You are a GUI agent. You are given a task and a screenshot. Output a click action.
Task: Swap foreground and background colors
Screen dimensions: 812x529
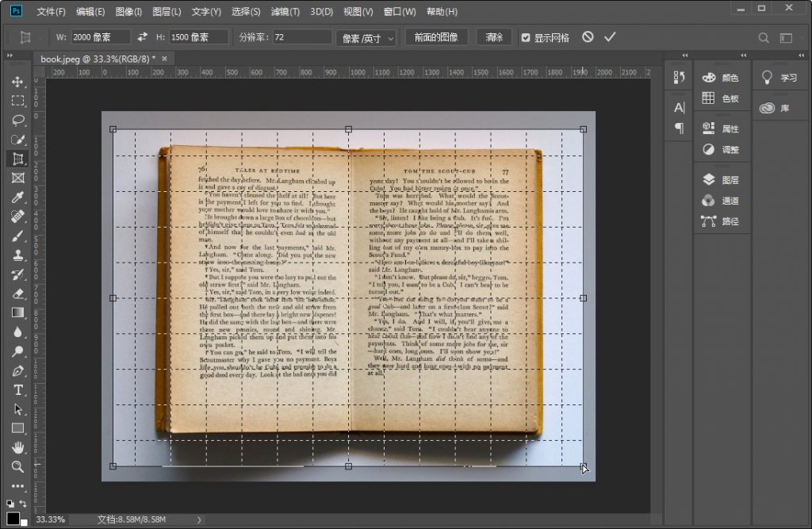pos(23,503)
